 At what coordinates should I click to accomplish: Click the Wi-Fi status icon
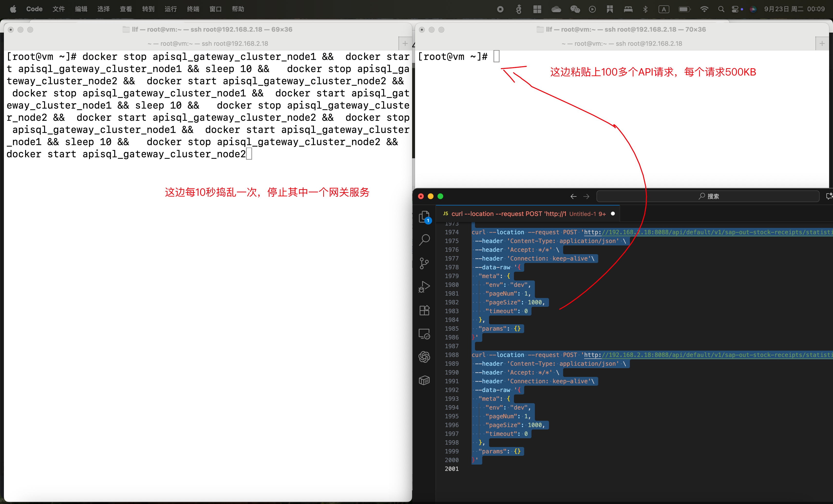coord(704,9)
